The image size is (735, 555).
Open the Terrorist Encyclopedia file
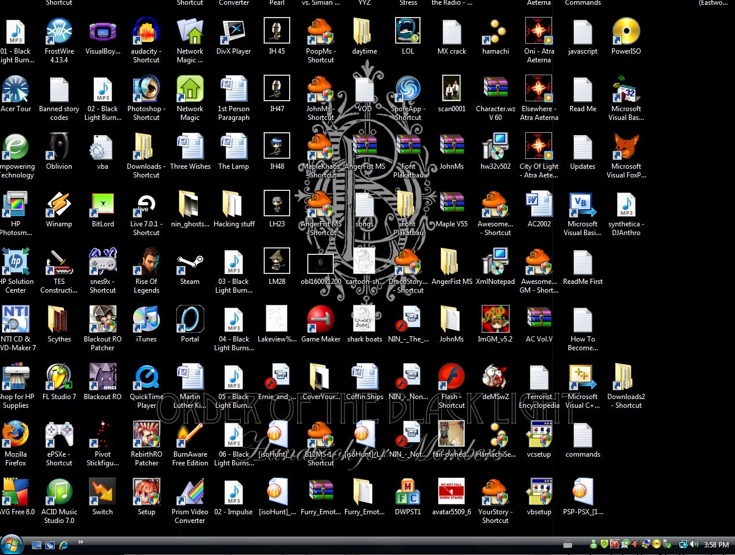(x=539, y=377)
